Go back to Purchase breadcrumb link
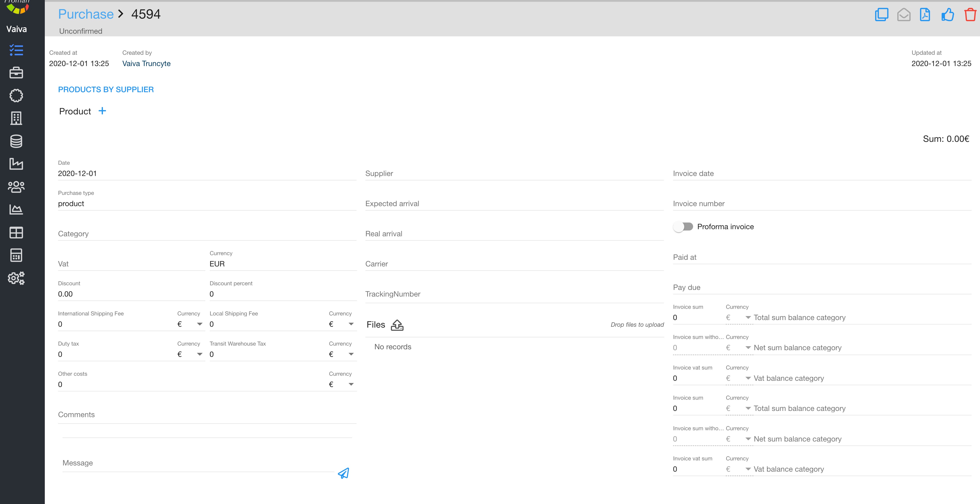This screenshot has height=504, width=980. point(86,14)
